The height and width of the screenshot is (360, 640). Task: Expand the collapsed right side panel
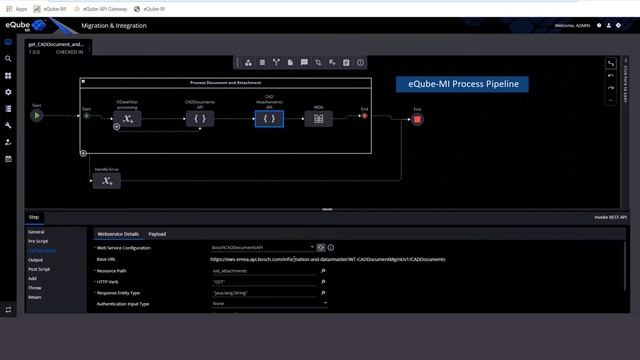click(x=626, y=61)
